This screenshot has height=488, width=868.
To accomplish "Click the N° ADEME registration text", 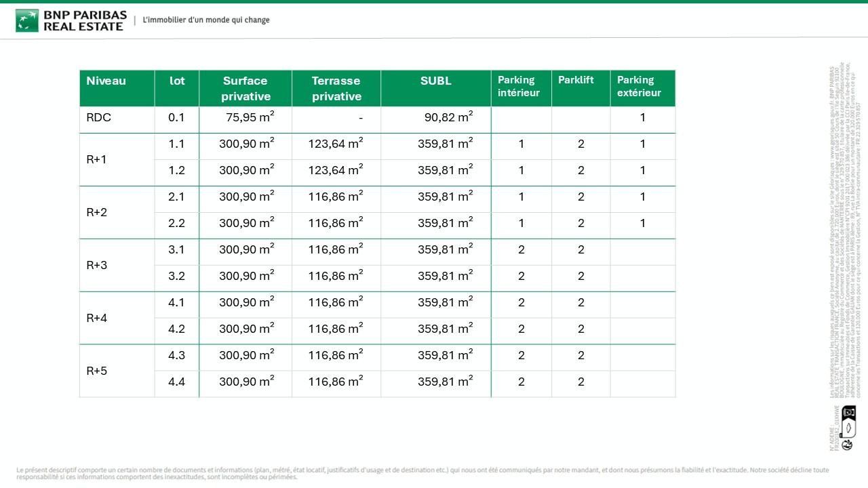I will coord(834,427).
